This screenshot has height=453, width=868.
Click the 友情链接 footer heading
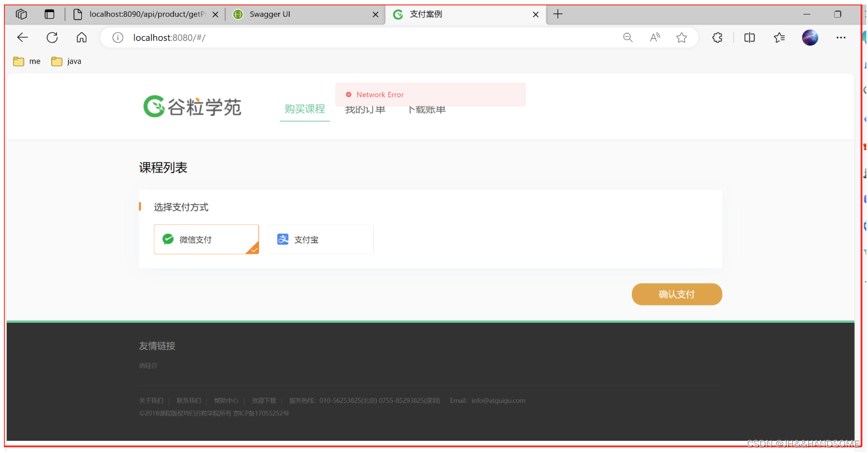pyautogui.click(x=157, y=346)
